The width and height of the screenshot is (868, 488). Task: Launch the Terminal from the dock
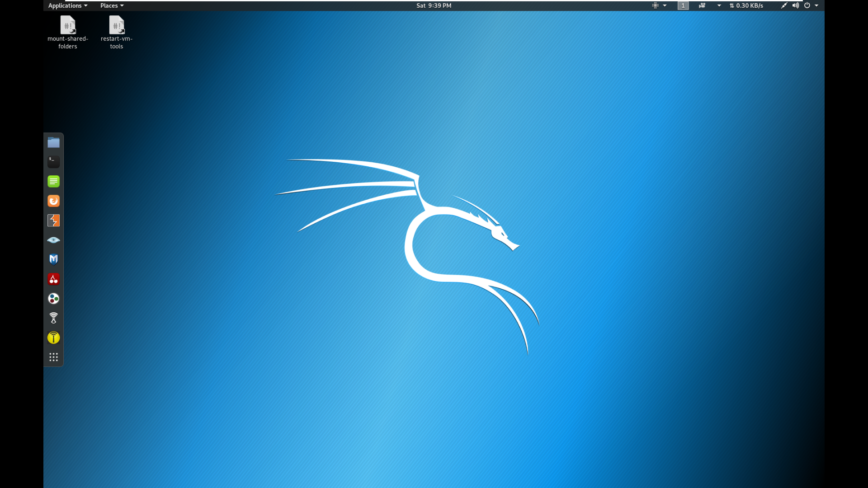click(x=53, y=162)
